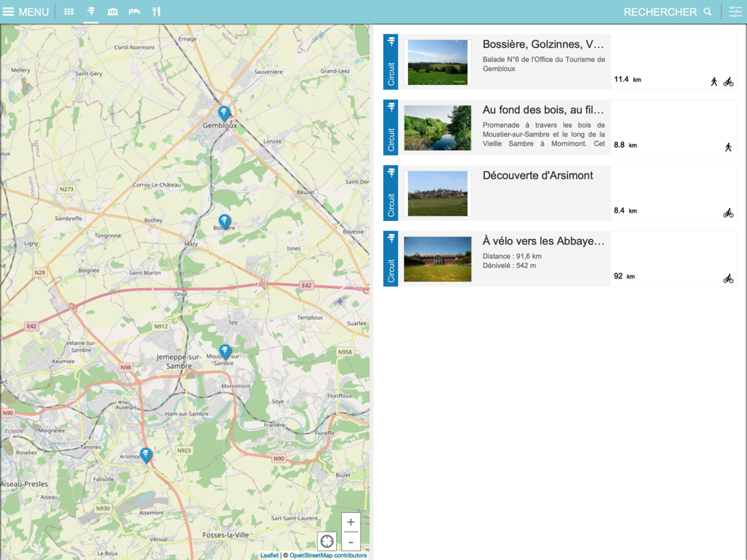
Task: Click the Dénivelé : 542 m text
Action: pos(509,266)
